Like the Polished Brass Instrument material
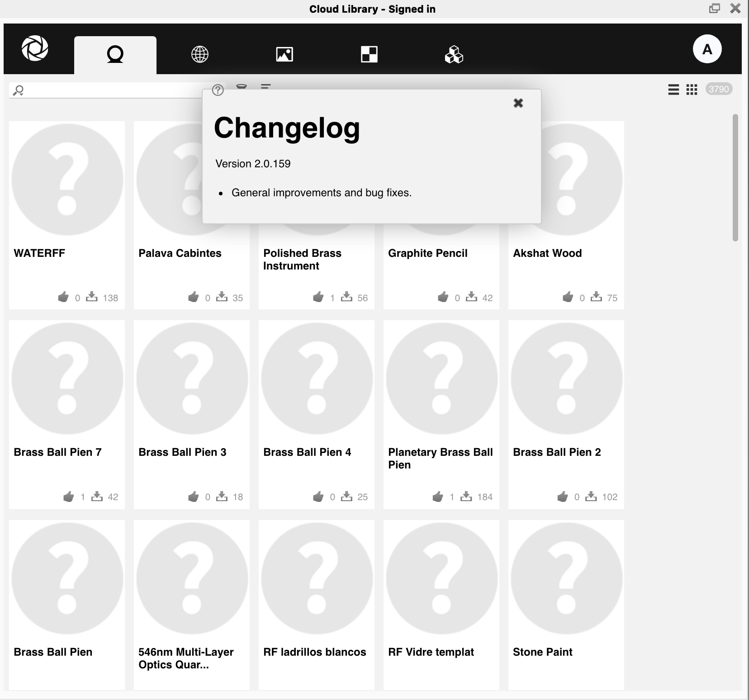 click(x=318, y=297)
